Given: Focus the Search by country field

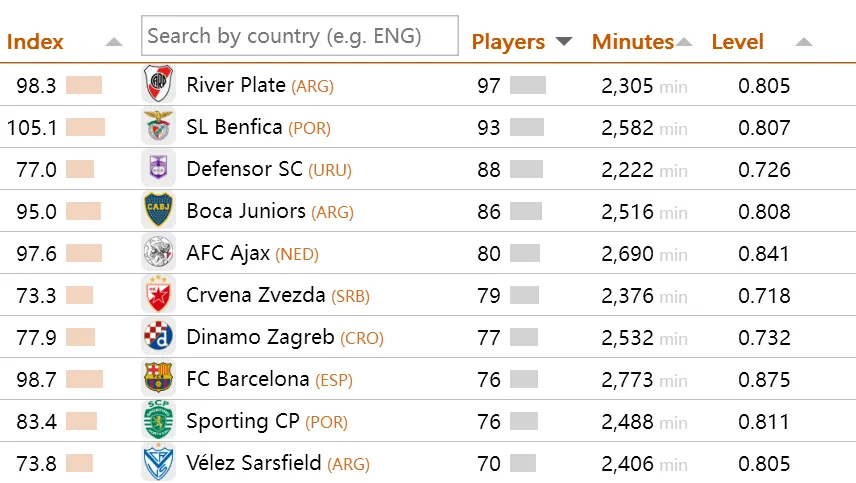Looking at the screenshot, I should [x=299, y=36].
